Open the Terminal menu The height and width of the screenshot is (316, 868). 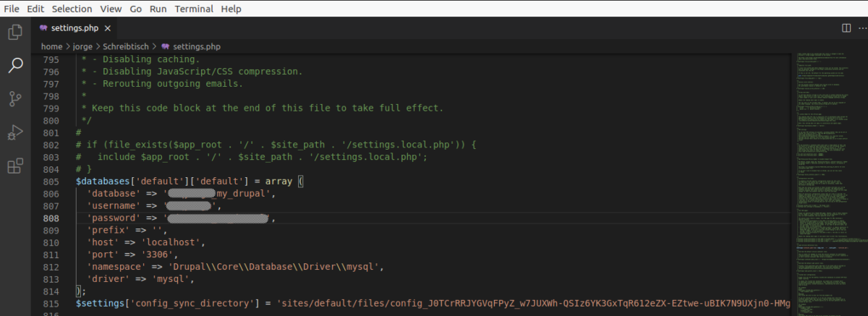(194, 9)
